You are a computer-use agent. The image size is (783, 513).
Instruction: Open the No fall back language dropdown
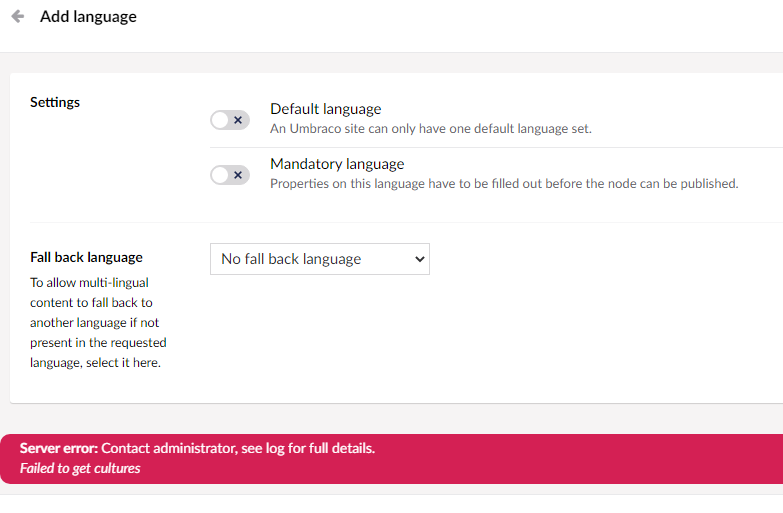[x=319, y=259]
